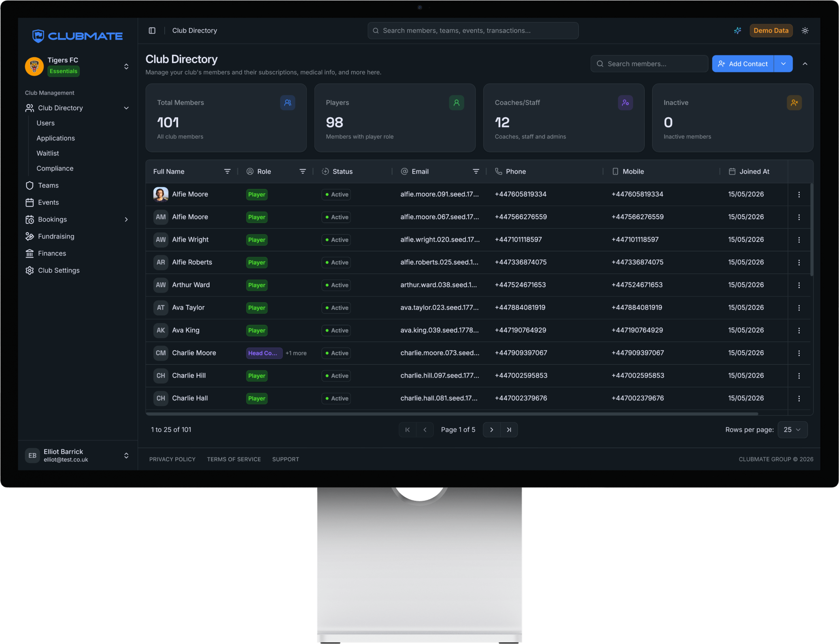Click the Head Coach role badge
Viewport: 839px width, 644px height.
(264, 354)
